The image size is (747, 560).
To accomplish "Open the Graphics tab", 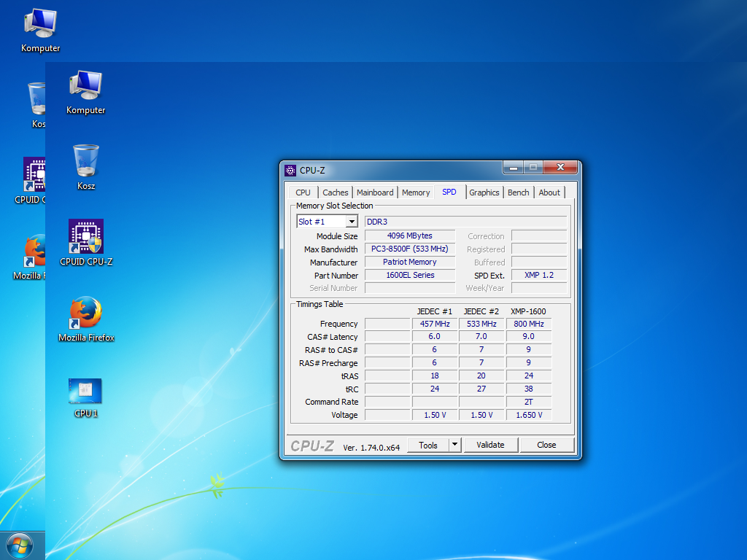I will 484,192.
